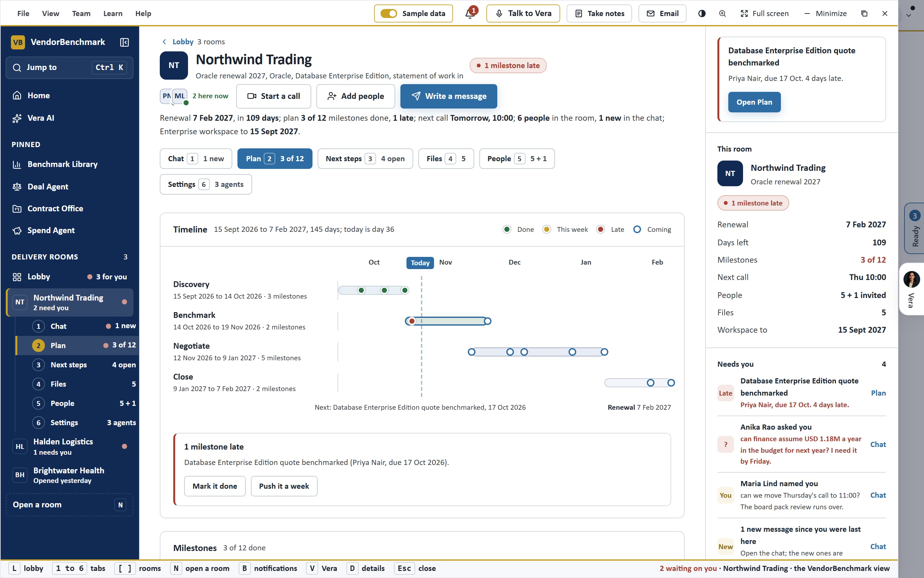The width and height of the screenshot is (924, 578).
Task: Open the File menu
Action: click(23, 13)
